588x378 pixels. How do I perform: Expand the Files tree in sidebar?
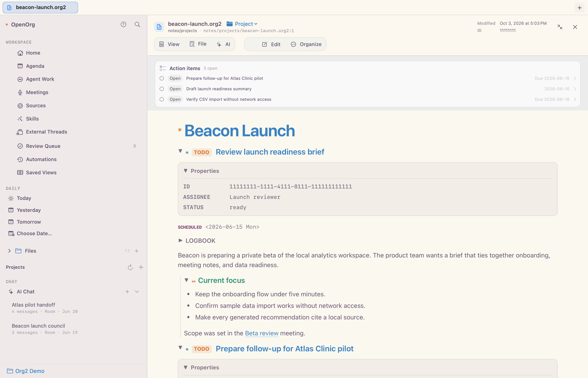9,251
